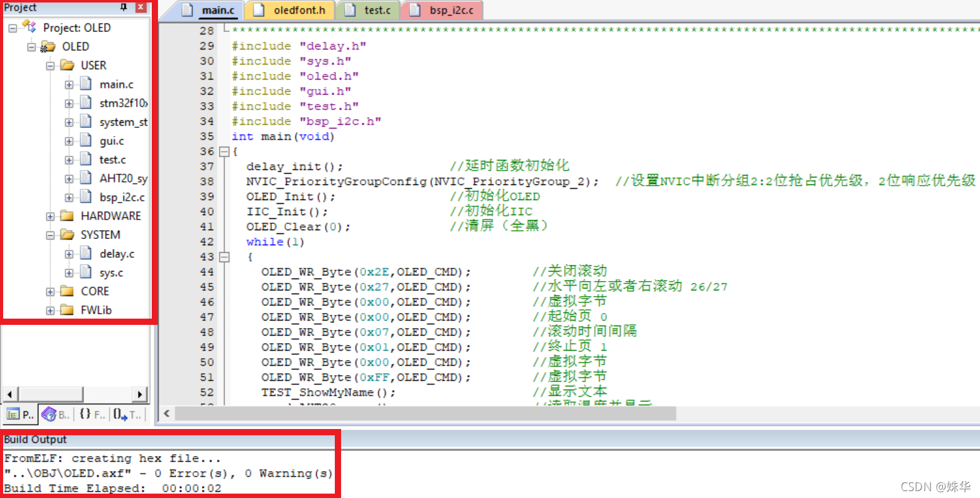980x498 pixels.
Task: Expand the HARDWARE group
Action: coord(50,216)
